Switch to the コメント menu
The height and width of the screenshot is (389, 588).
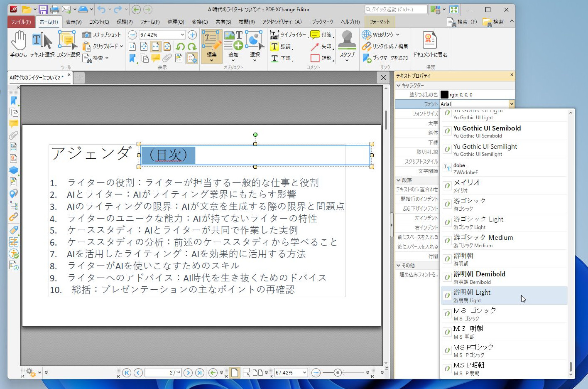(x=99, y=22)
